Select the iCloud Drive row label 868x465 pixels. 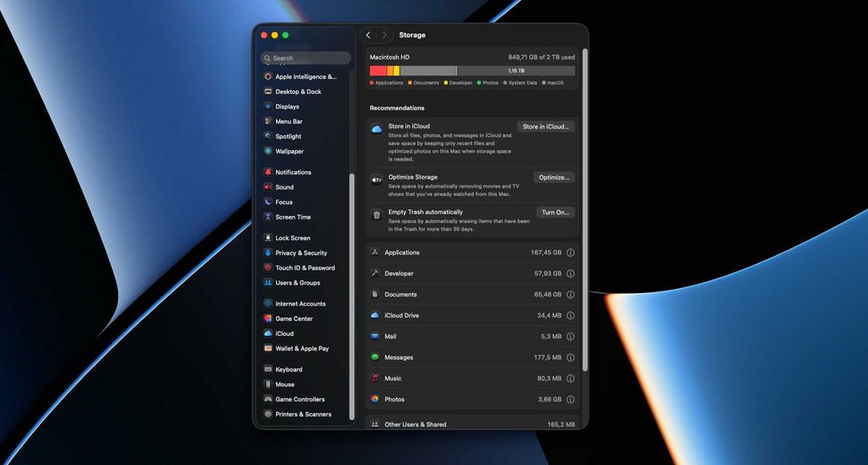point(402,316)
